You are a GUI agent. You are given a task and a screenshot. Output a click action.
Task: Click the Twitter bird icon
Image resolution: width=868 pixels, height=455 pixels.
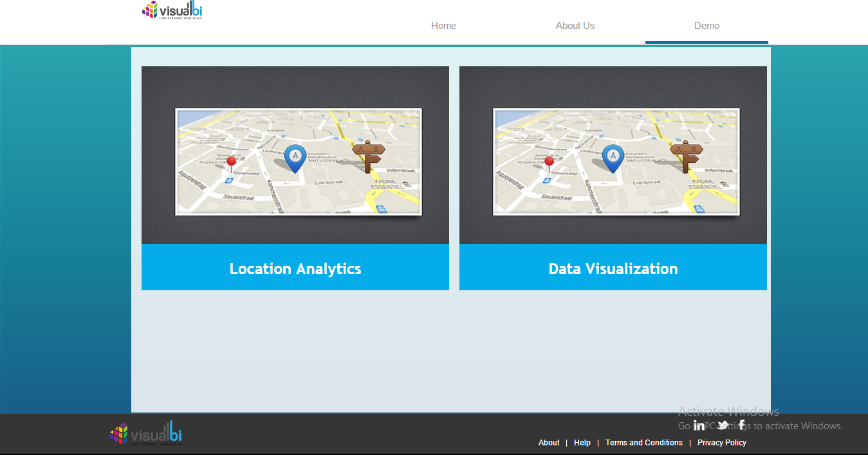(723, 425)
